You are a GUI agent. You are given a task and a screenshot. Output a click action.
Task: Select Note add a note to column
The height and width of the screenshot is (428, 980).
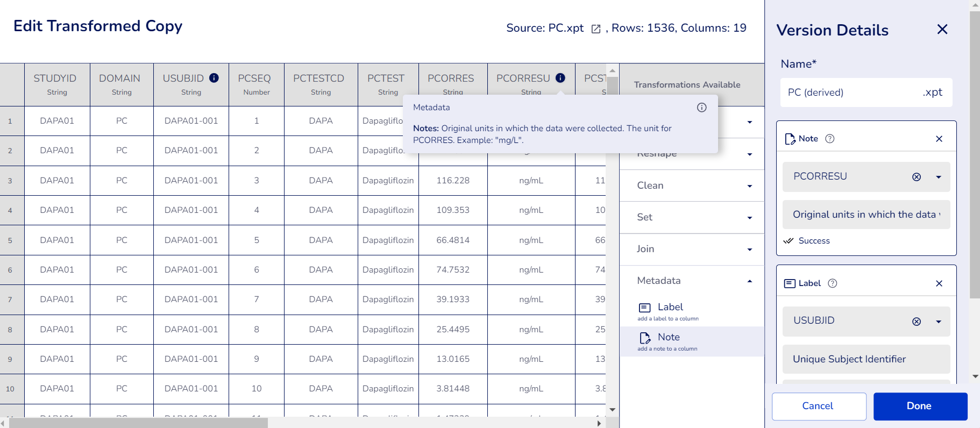click(x=692, y=341)
